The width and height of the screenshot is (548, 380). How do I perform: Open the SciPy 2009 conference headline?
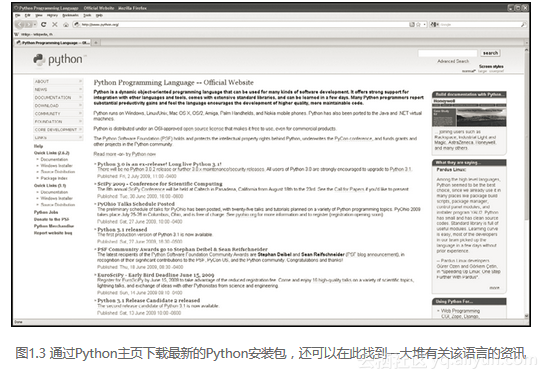160,184
